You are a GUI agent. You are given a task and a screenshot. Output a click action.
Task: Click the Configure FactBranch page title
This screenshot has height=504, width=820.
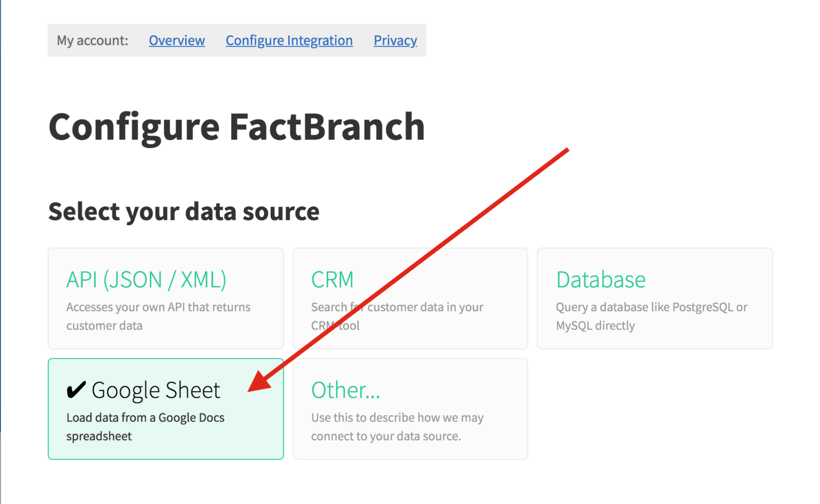pyautogui.click(x=236, y=126)
